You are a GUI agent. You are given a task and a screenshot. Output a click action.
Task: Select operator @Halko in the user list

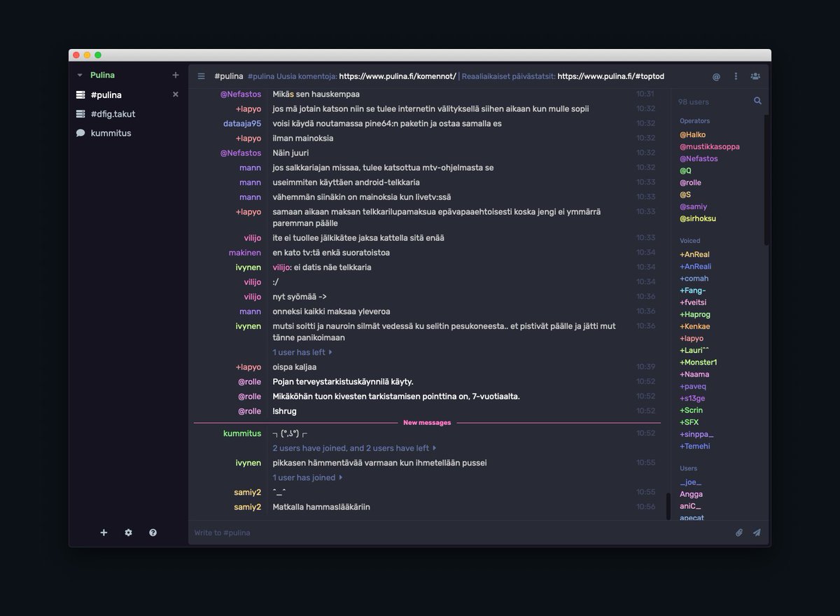point(692,134)
